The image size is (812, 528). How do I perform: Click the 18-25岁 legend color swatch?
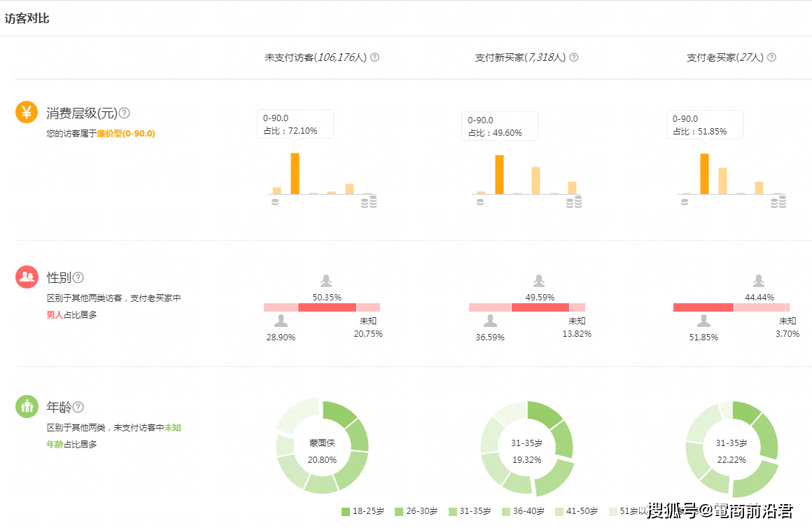tap(346, 512)
